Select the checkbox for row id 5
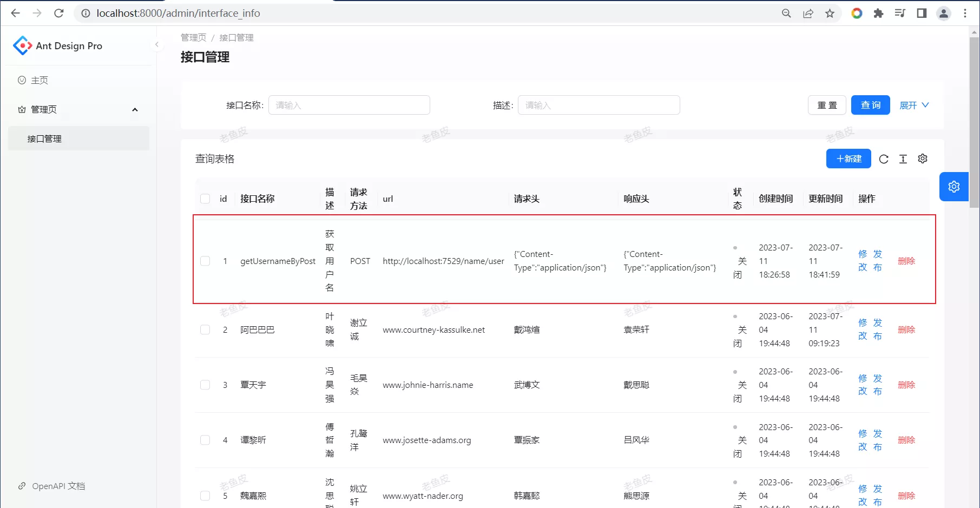The width and height of the screenshot is (980, 508). click(x=205, y=496)
